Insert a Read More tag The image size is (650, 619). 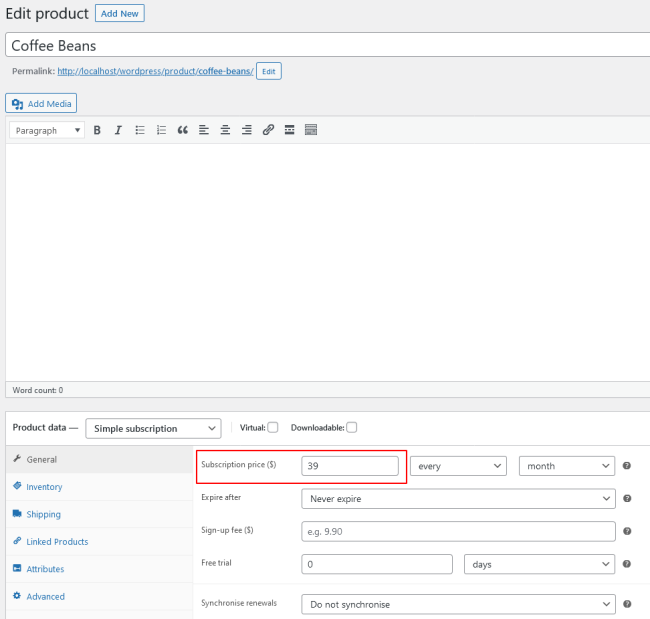tap(289, 130)
